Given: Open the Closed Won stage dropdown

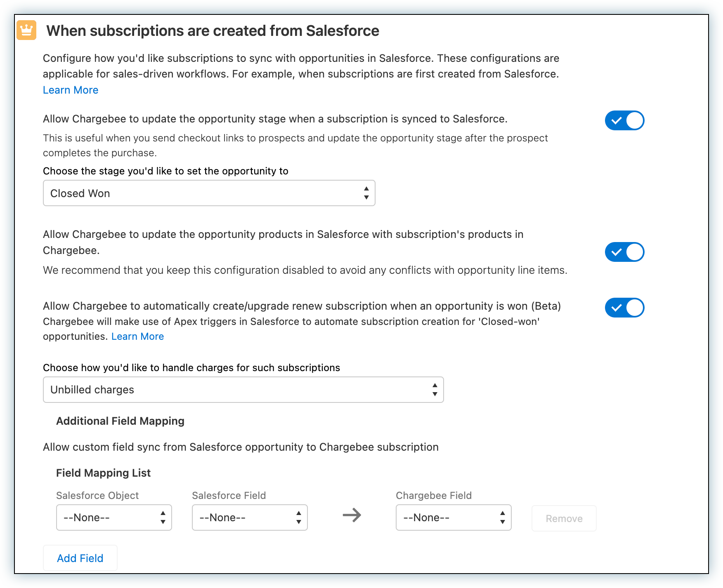Looking at the screenshot, I should tap(209, 193).
